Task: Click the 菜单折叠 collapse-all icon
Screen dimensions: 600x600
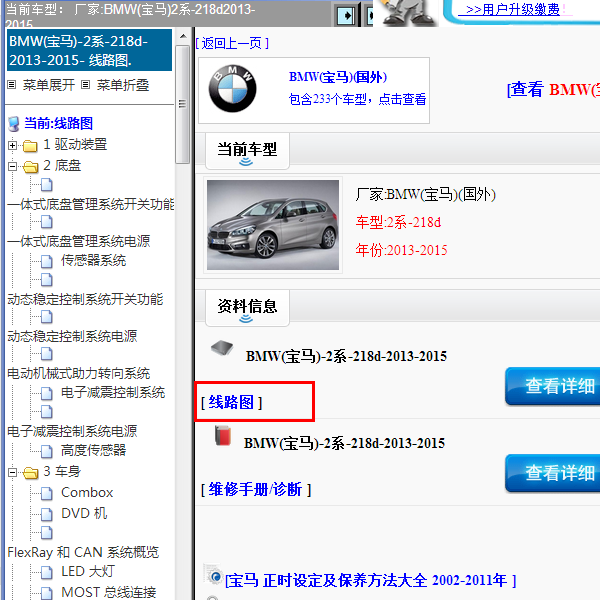Action: pos(86,85)
